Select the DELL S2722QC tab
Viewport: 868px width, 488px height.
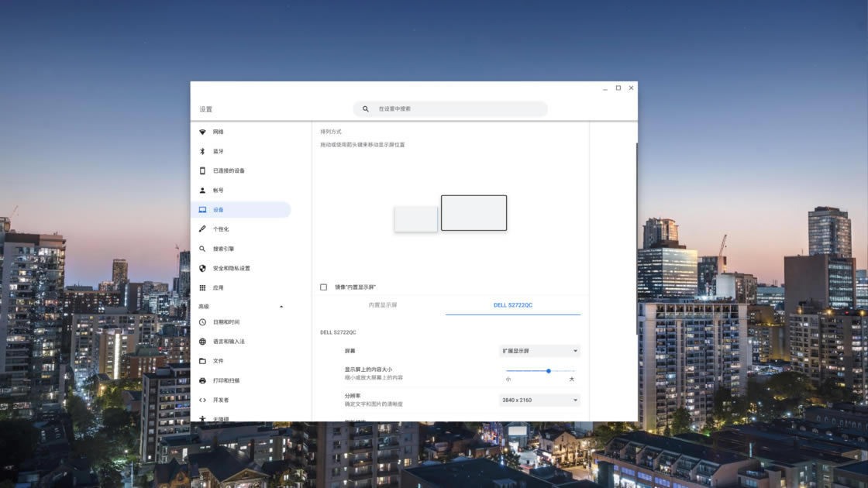point(513,305)
